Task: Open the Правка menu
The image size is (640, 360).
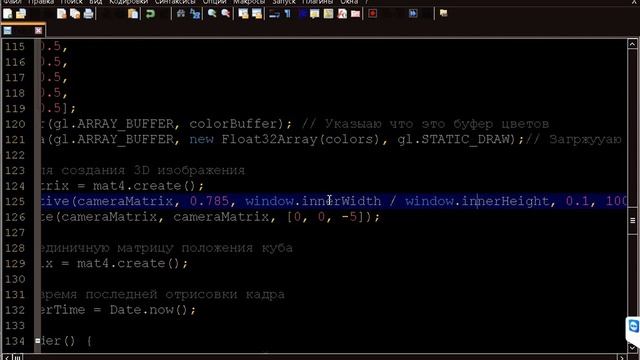Action: click(x=41, y=2)
